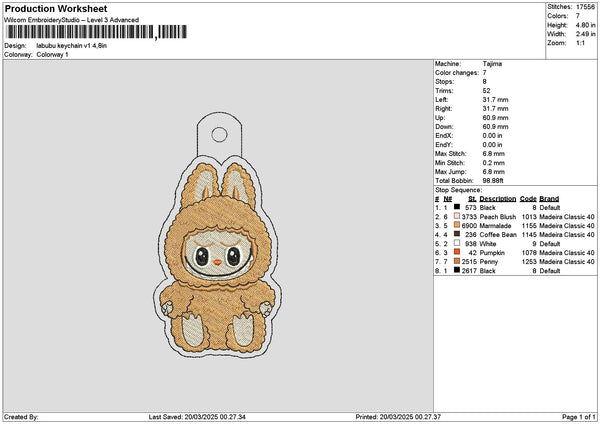Click the "White" description
This screenshot has width=600, height=424.
coord(488,244)
